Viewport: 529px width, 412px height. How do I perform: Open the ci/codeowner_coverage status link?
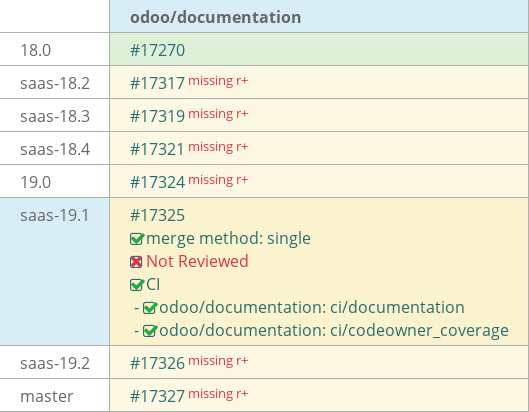[334, 330]
